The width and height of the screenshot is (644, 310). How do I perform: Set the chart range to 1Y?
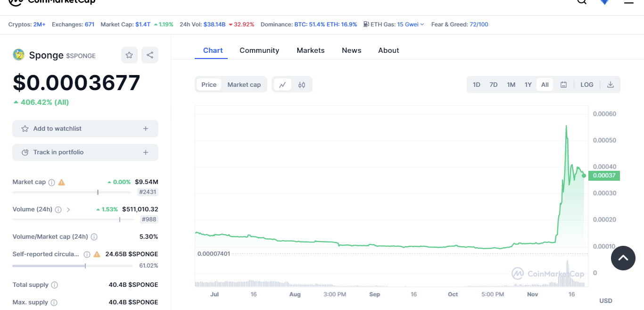pyautogui.click(x=528, y=85)
